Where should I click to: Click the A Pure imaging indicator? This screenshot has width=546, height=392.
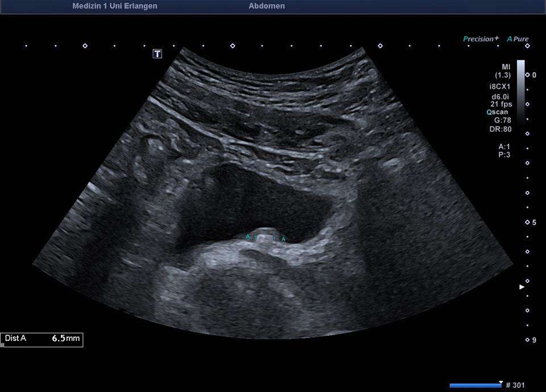point(518,39)
